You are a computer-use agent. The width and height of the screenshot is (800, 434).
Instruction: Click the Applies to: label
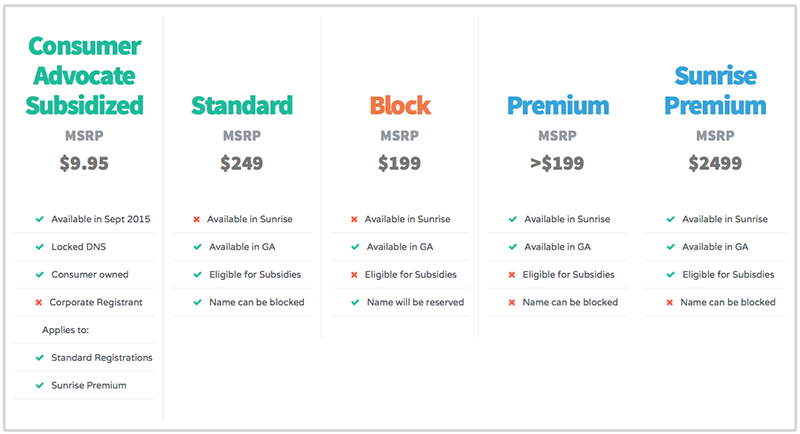click(65, 330)
